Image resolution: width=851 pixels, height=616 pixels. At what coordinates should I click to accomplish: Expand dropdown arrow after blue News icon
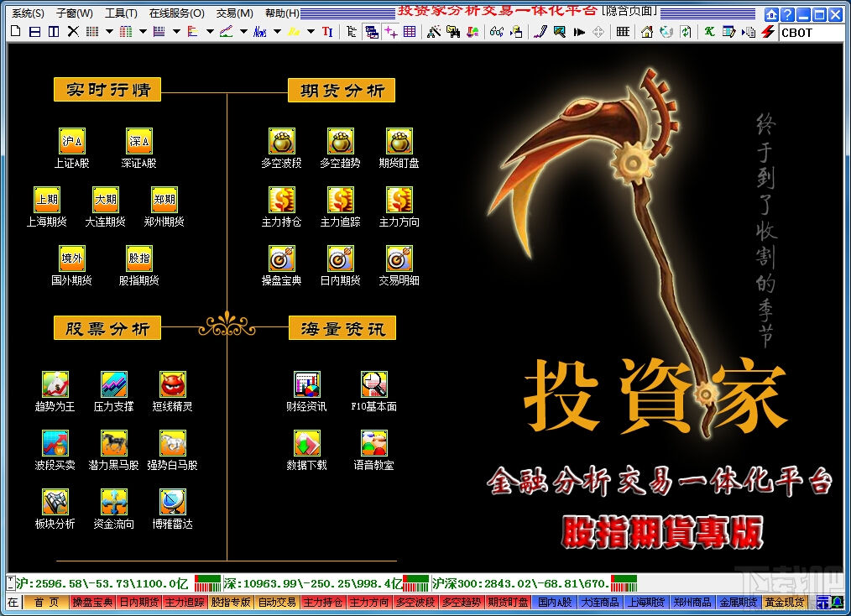(x=277, y=32)
